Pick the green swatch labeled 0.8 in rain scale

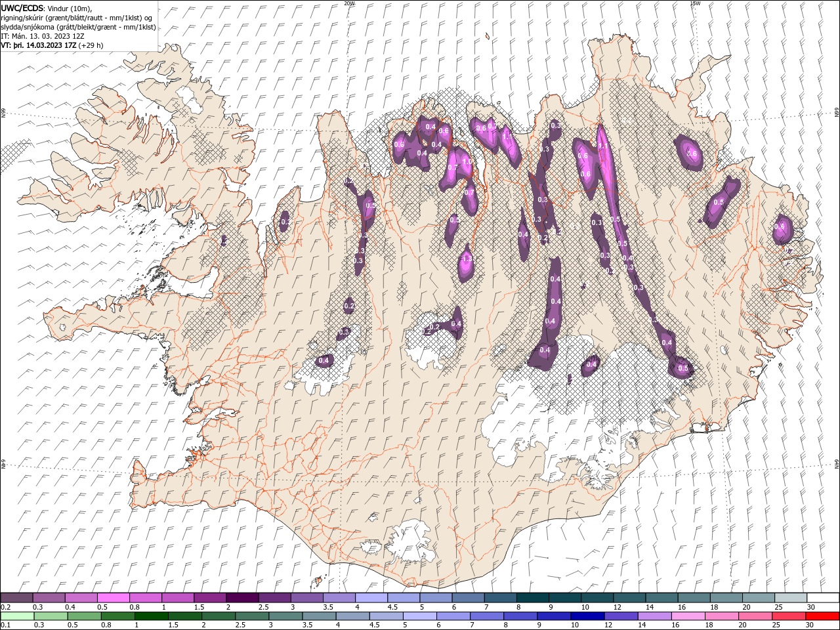click(117, 616)
